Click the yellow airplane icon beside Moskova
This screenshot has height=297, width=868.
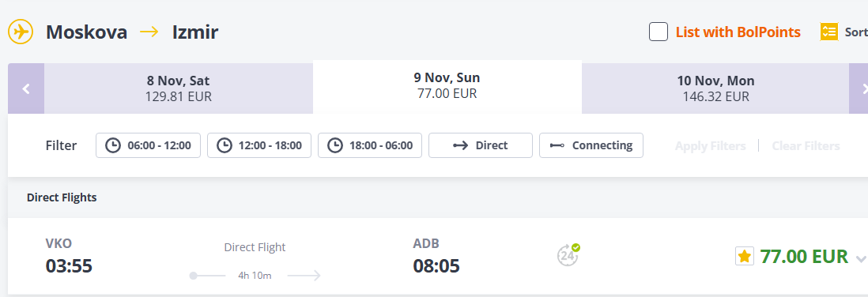pyautogui.click(x=21, y=32)
